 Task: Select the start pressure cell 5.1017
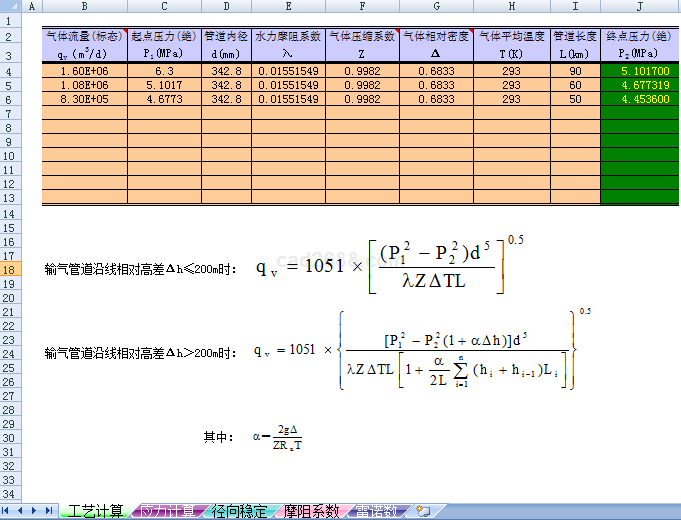pos(164,86)
